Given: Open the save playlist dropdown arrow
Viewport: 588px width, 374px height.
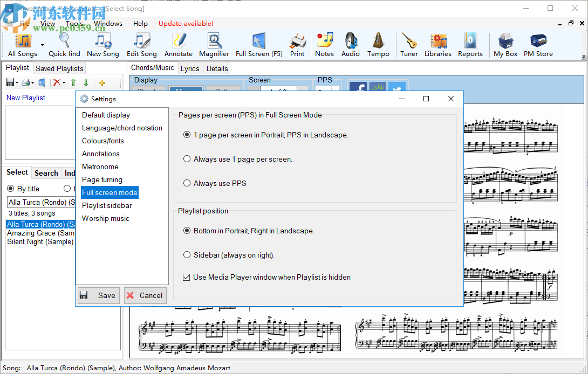Looking at the screenshot, I should pyautogui.click(x=16, y=83).
